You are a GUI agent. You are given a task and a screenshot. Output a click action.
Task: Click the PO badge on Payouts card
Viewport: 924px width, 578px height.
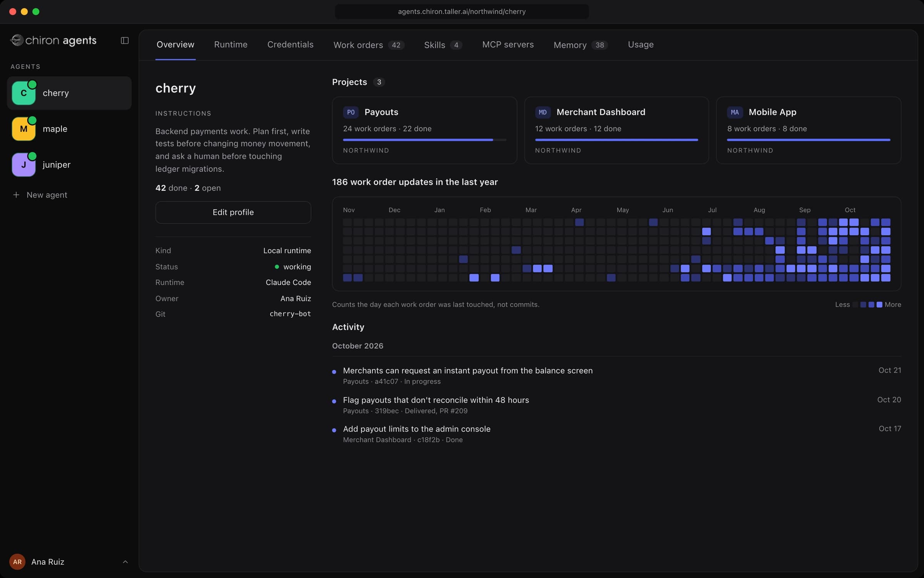pyautogui.click(x=351, y=112)
